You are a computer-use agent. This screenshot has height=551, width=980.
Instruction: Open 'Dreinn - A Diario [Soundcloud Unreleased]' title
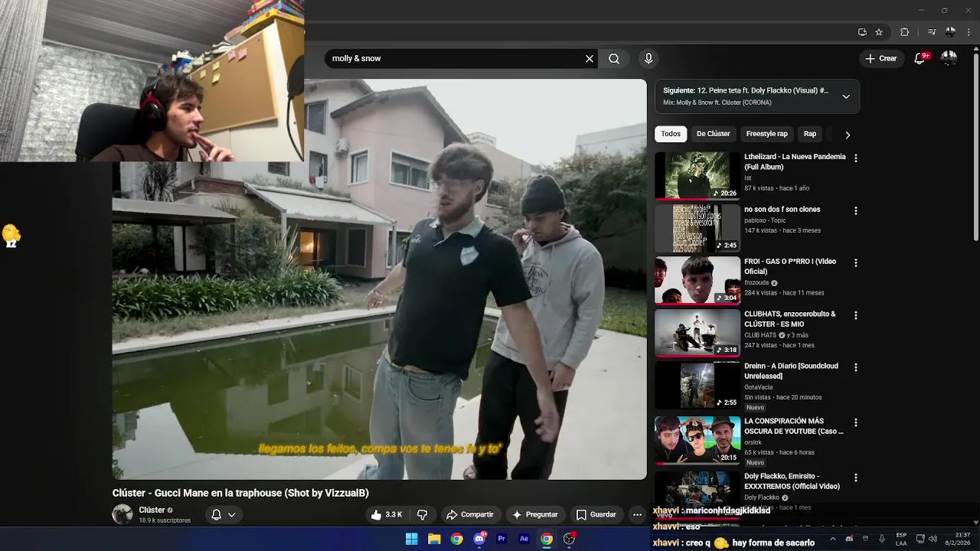click(x=791, y=371)
